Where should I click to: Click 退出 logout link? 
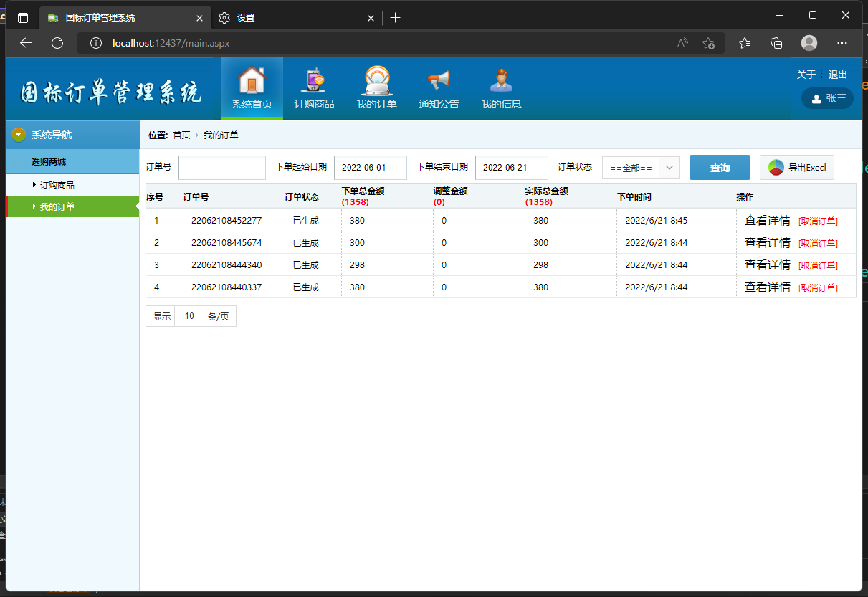click(838, 75)
